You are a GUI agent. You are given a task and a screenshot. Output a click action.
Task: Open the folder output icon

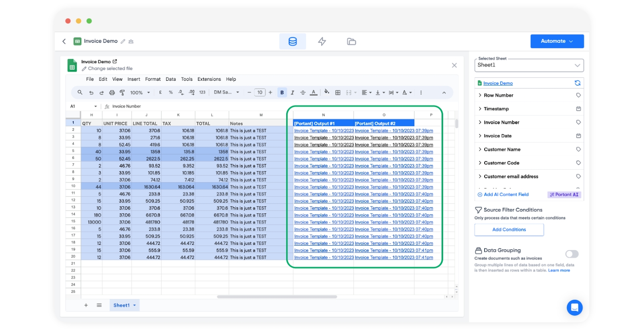coord(351,41)
